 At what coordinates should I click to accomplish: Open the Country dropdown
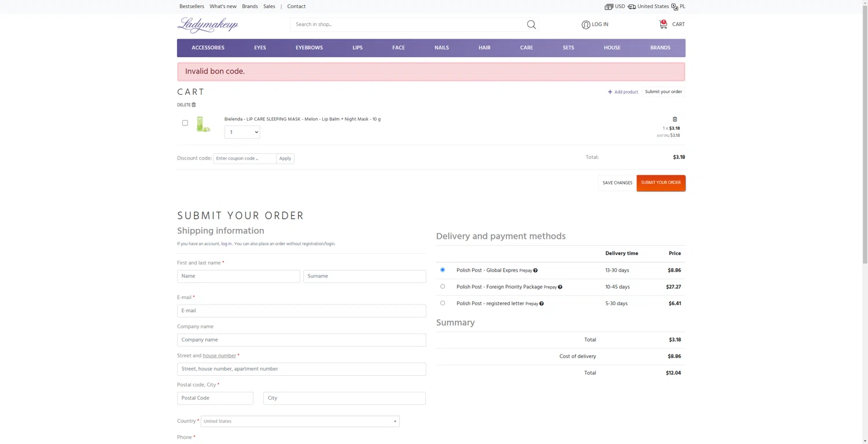(x=300, y=421)
